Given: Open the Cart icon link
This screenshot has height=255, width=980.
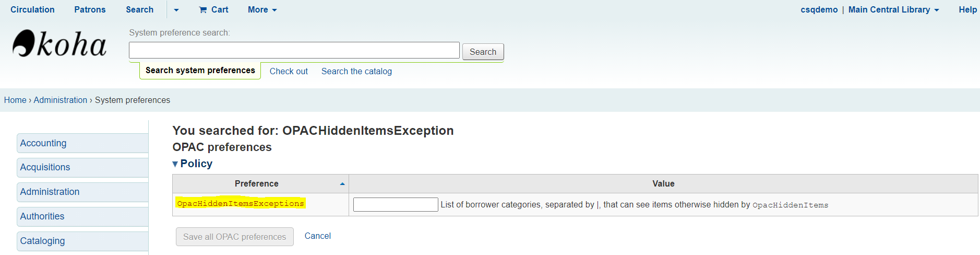Looking at the screenshot, I should click(x=213, y=9).
